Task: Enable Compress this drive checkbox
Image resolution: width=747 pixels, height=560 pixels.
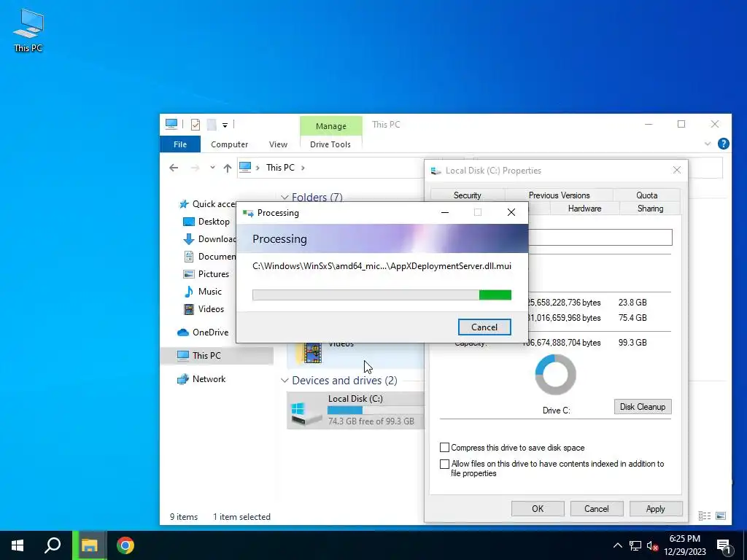Action: click(444, 448)
